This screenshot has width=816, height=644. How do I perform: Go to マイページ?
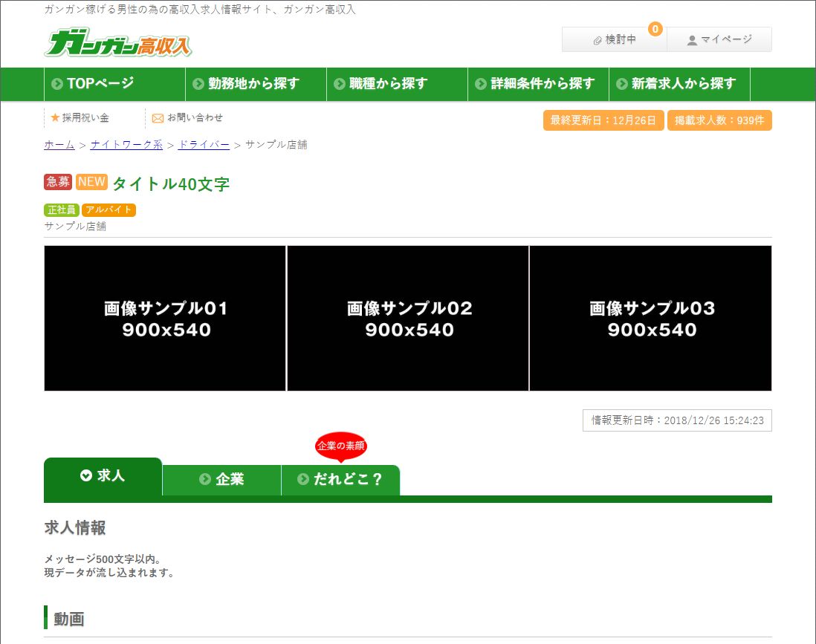(x=719, y=39)
